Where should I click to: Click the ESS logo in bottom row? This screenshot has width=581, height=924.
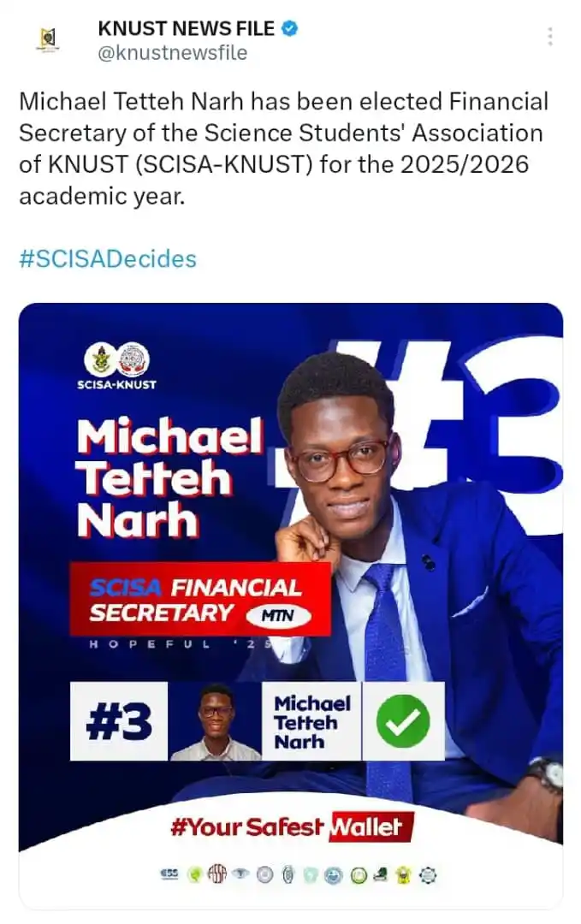169,874
